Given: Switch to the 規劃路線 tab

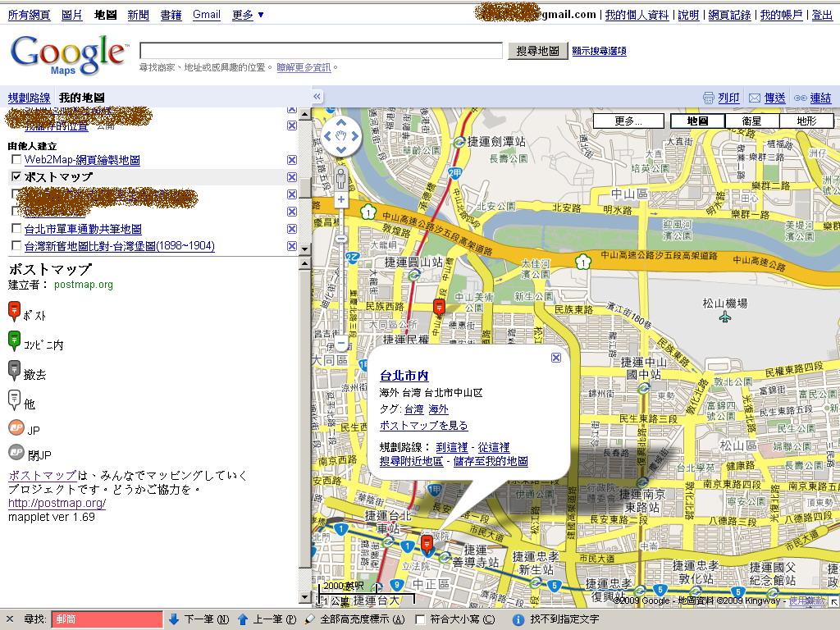Looking at the screenshot, I should point(28,97).
